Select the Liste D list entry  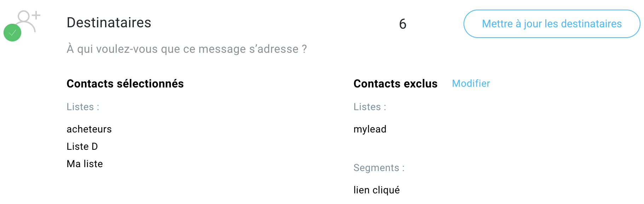82,146
